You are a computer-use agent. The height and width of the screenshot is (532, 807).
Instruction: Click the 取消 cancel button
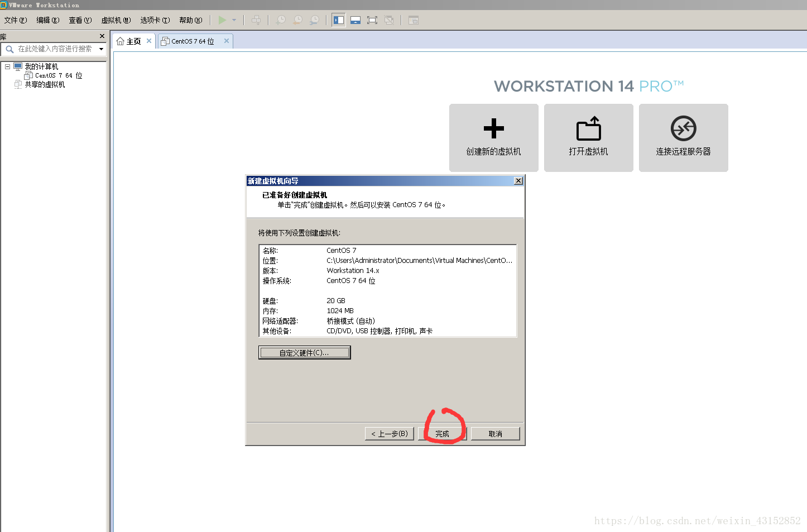[x=495, y=434]
